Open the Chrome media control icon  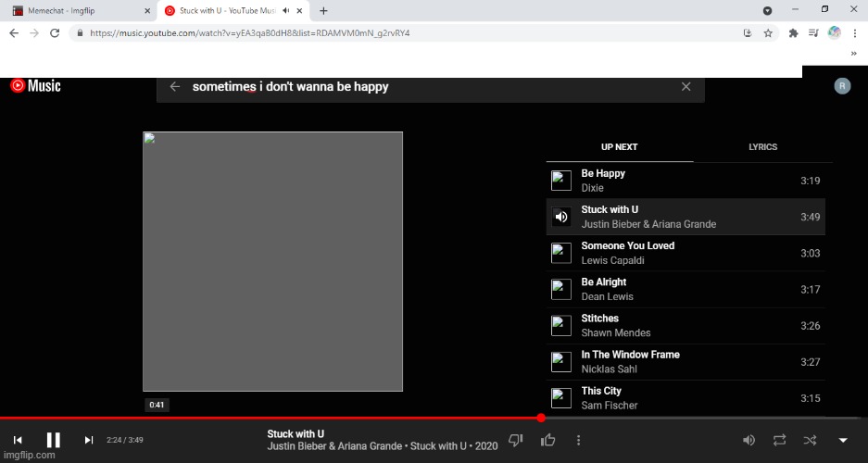pyautogui.click(x=813, y=33)
